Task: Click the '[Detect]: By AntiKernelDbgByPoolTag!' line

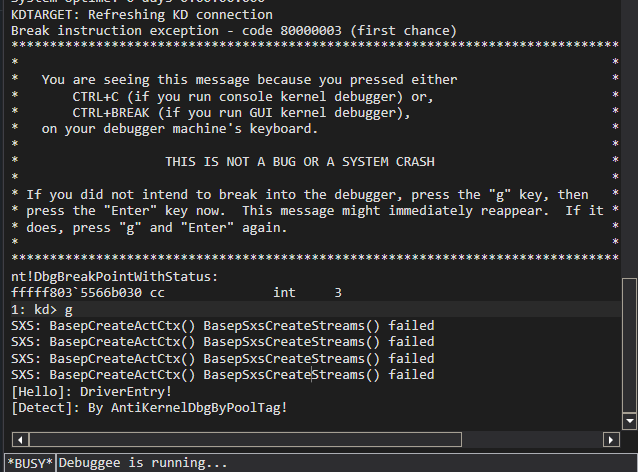Action: [149, 408]
